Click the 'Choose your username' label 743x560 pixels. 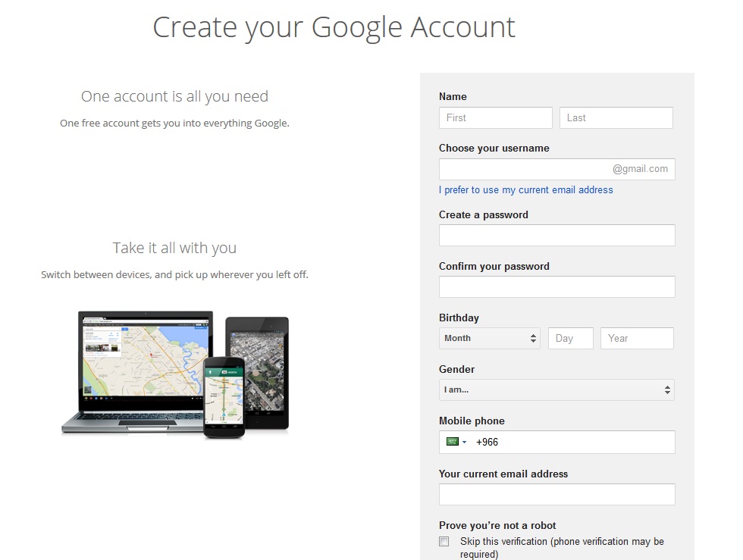coord(494,149)
